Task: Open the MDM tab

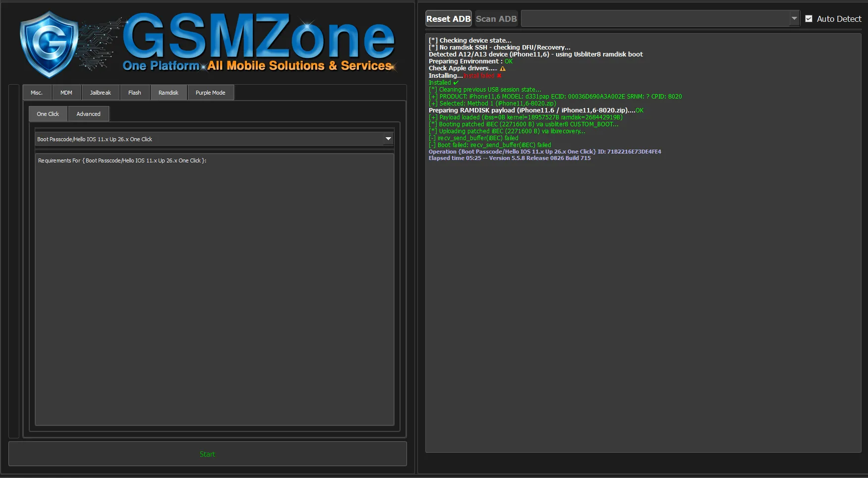Action: (66, 93)
